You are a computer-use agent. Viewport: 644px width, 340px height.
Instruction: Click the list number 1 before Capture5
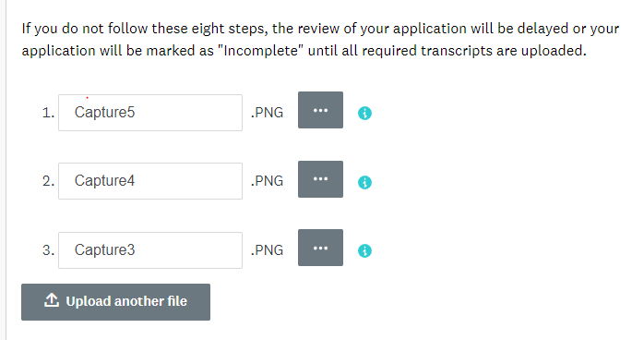pyautogui.click(x=48, y=113)
